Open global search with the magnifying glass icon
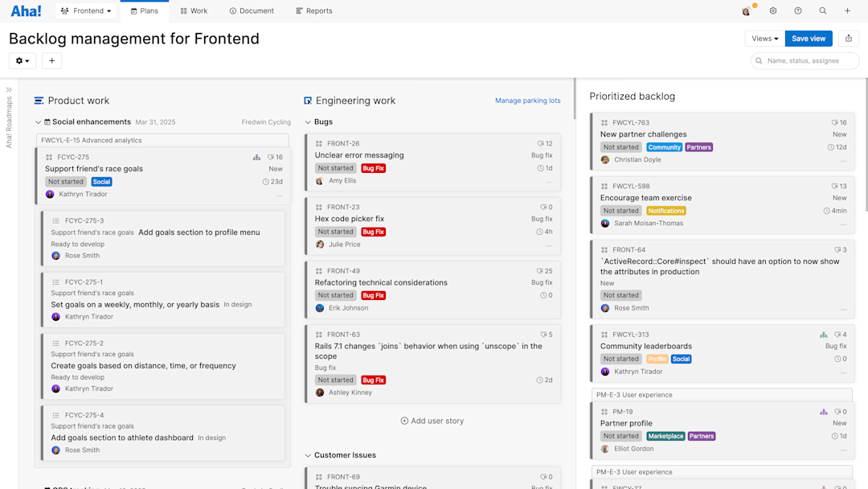The width and height of the screenshot is (868, 489). [821, 10]
